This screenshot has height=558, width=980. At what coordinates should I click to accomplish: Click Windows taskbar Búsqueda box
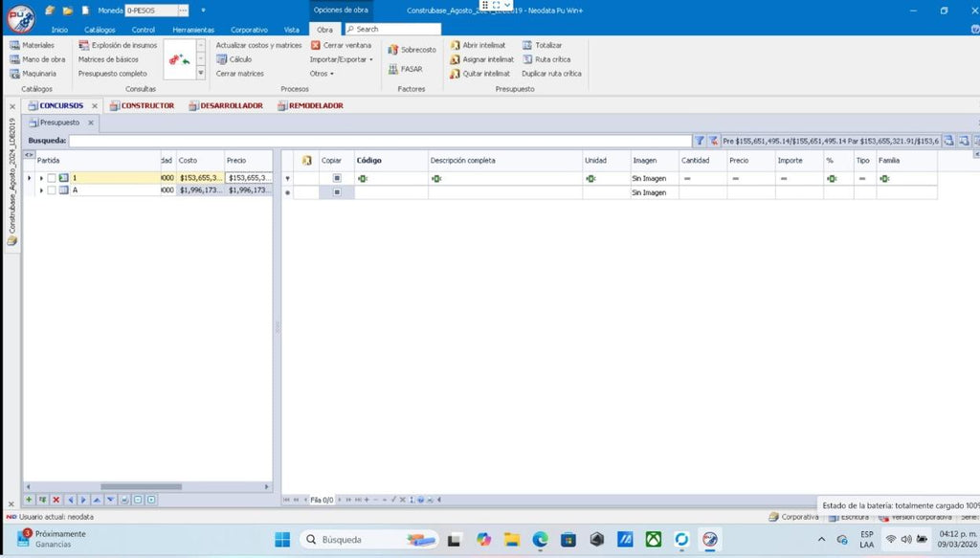[368, 539]
